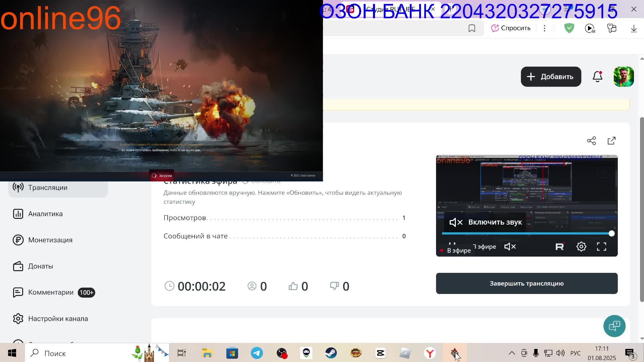
Task: Click the notification bell icon
Action: 597,76
